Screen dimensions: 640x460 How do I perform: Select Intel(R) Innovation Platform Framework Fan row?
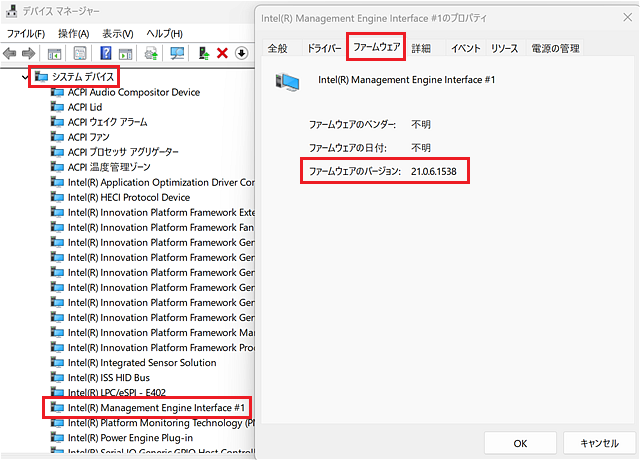click(x=161, y=227)
